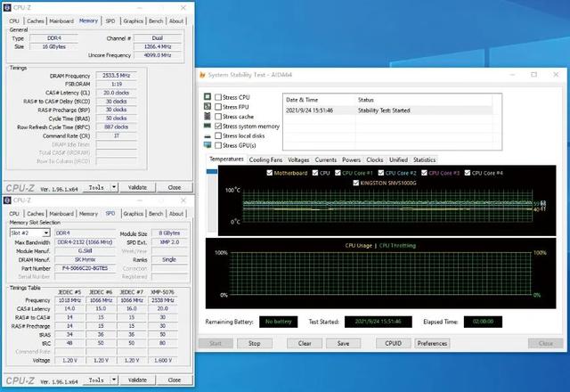Click Close button in lower CPU-Z window
The height and width of the screenshot is (392, 570).
pyautogui.click(x=175, y=380)
